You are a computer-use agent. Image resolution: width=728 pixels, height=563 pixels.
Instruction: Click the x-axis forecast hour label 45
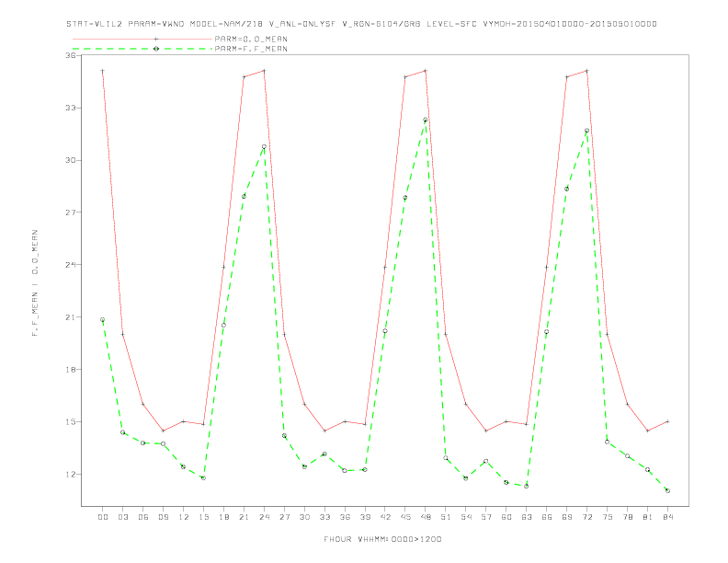coord(405,517)
